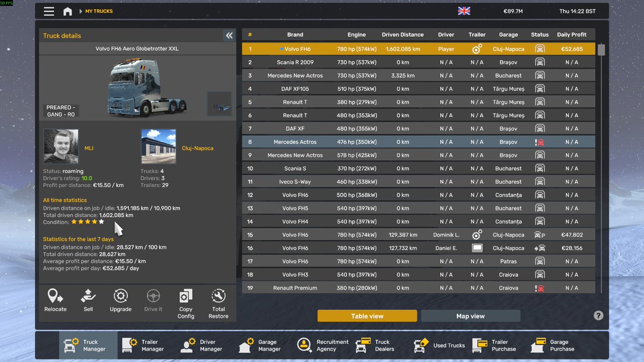Sort table by Driven Distance column

pyautogui.click(x=402, y=35)
